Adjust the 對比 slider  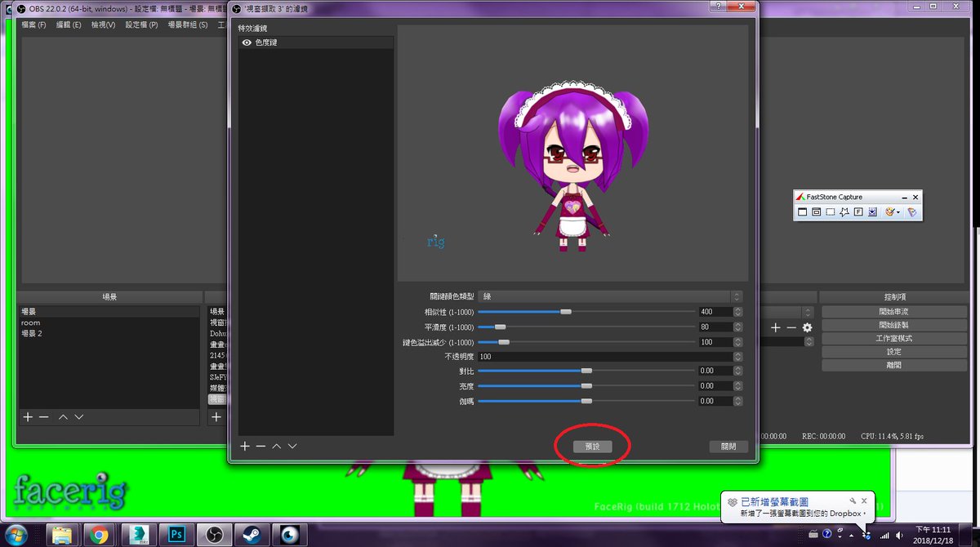coord(586,371)
